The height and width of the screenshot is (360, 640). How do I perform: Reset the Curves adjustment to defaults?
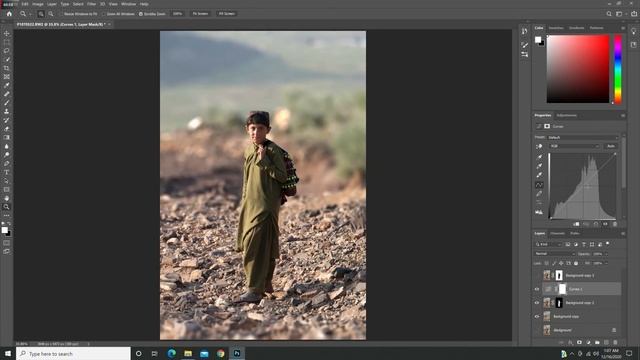click(596, 224)
